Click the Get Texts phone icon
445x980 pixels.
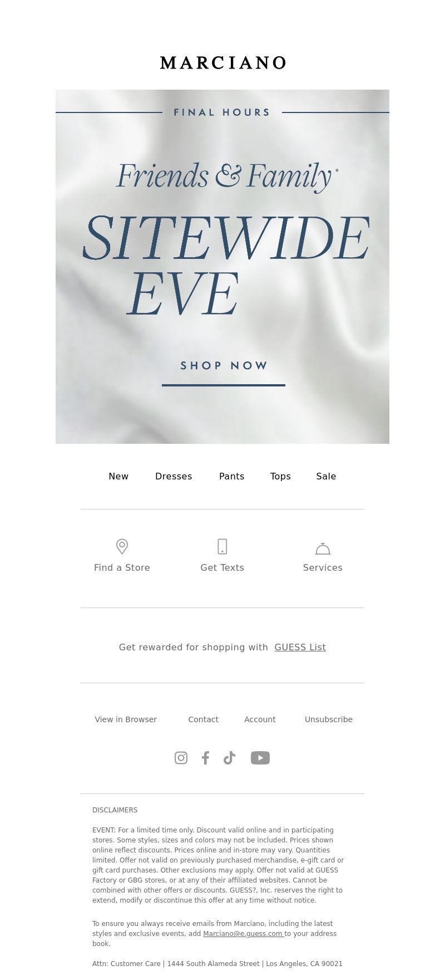[222, 546]
